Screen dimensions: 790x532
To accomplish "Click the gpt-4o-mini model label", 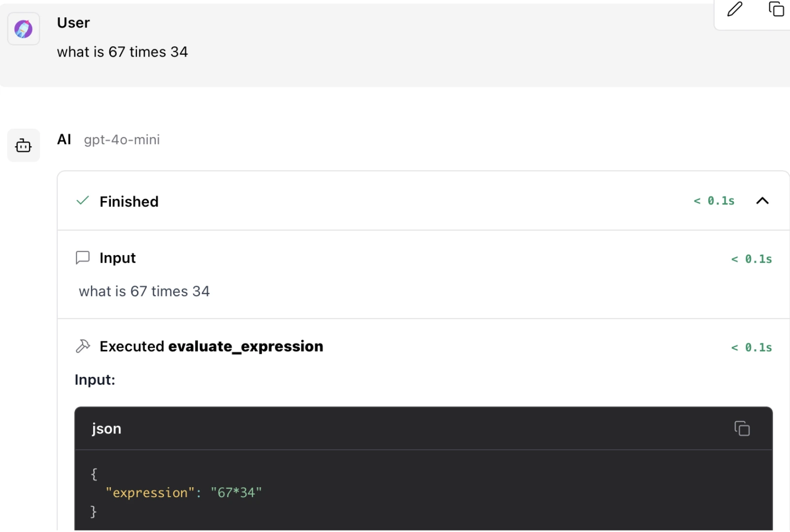I will [122, 140].
